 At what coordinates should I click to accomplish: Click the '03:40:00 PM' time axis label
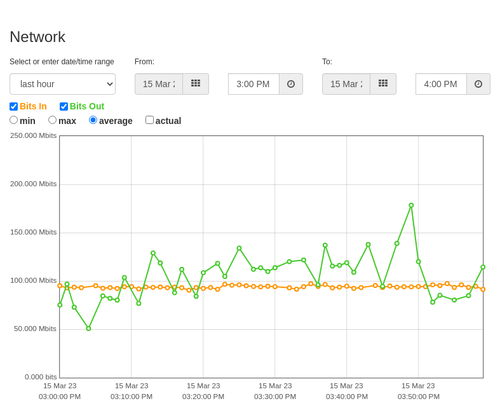(x=347, y=397)
